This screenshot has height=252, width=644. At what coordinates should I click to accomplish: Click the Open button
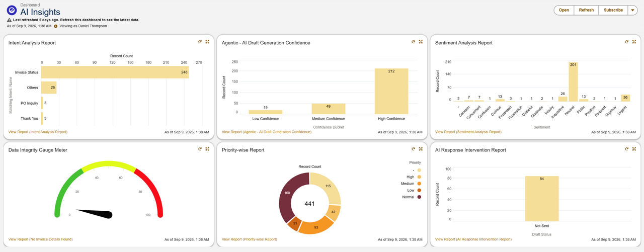(x=564, y=10)
